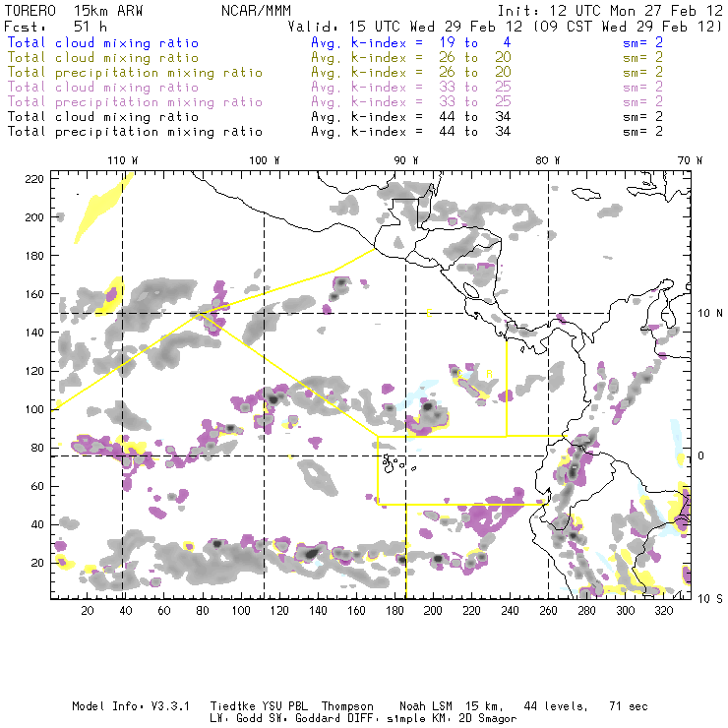The height and width of the screenshot is (728, 728).
Task: Click the olive "Total cloud mixing ratio" legend label
Action: 103,58
